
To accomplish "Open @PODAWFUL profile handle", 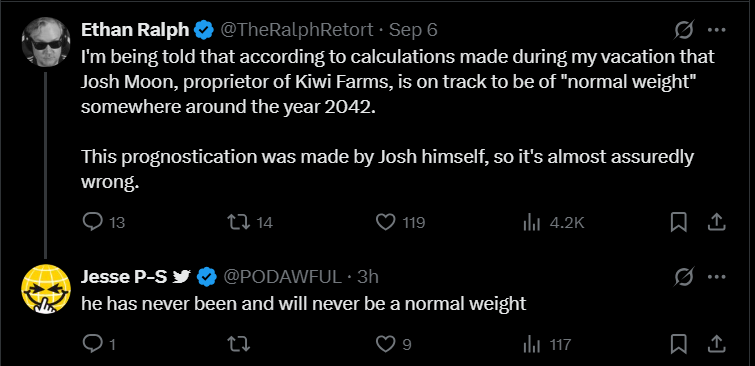I will [x=281, y=277].
